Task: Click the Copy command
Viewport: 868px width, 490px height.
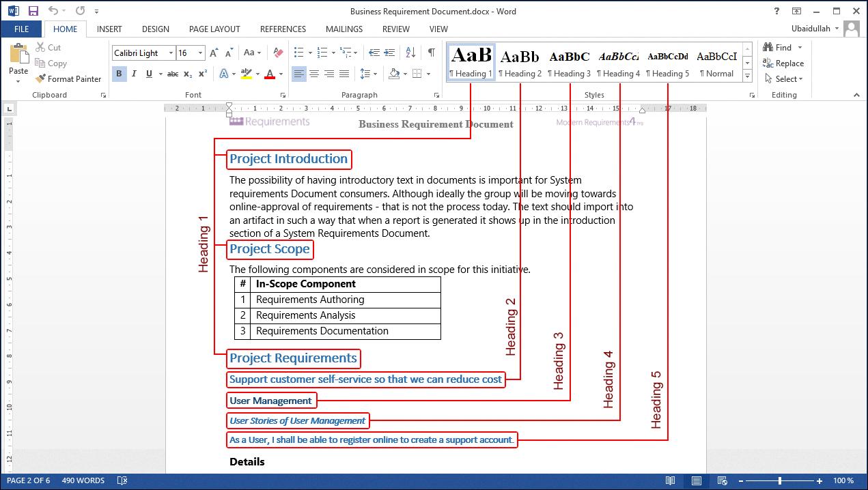Action: tap(51, 63)
